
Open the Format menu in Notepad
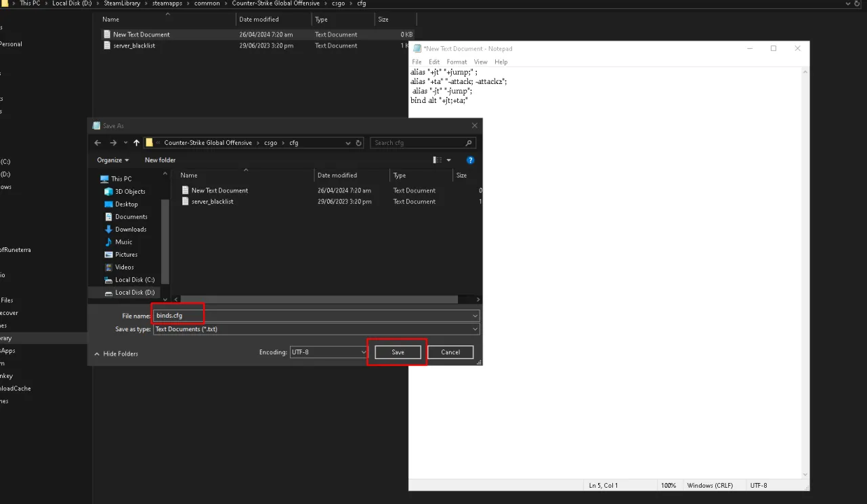[x=457, y=62]
